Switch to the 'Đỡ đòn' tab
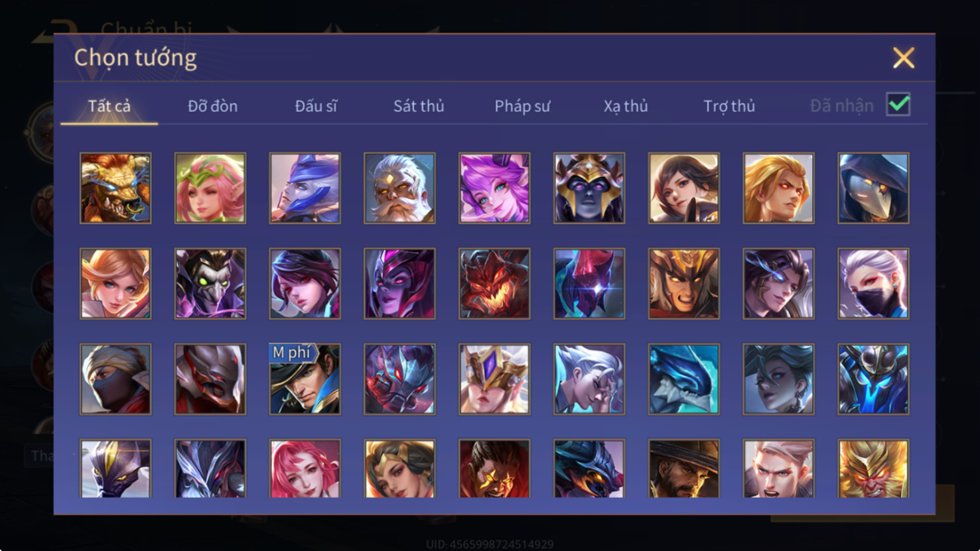980x551 pixels. 212,106
